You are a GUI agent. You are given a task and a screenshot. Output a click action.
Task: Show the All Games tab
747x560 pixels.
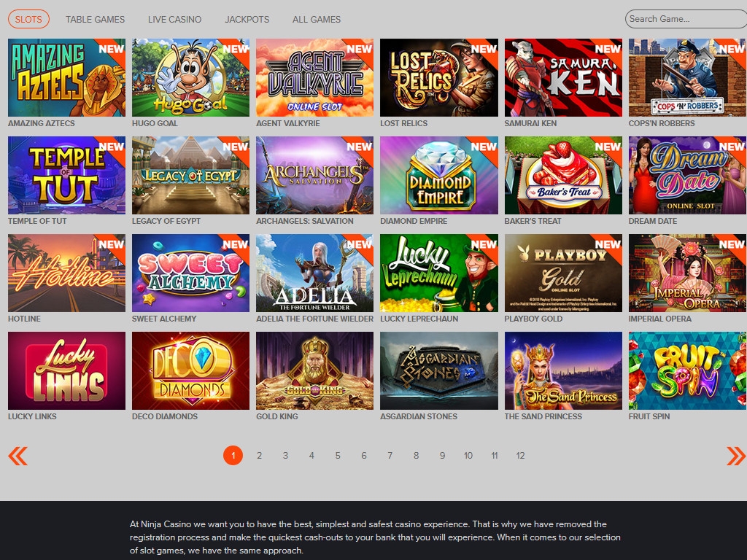317,20
